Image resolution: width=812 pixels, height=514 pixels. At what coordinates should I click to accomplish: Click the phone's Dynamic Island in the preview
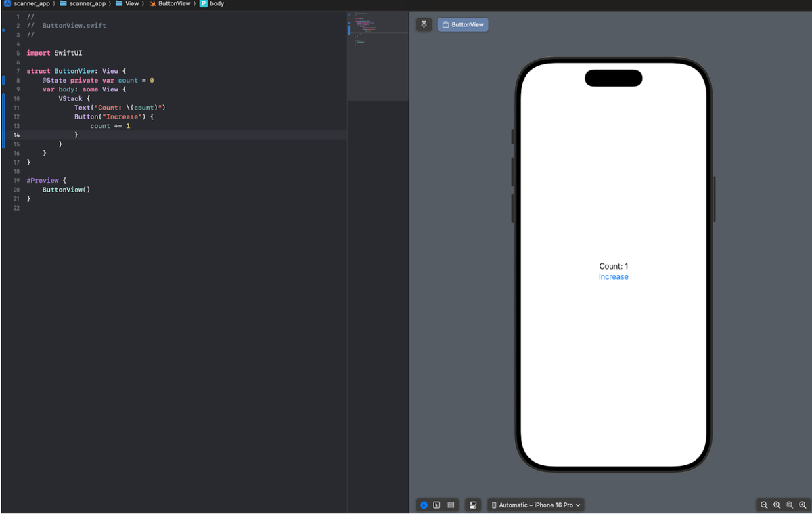(x=613, y=78)
